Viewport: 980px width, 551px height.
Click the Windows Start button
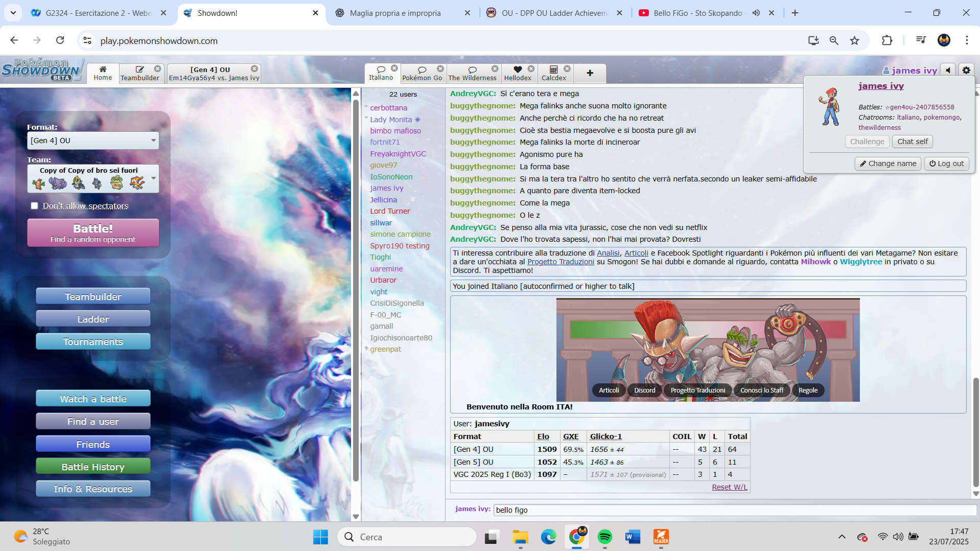[x=320, y=537]
